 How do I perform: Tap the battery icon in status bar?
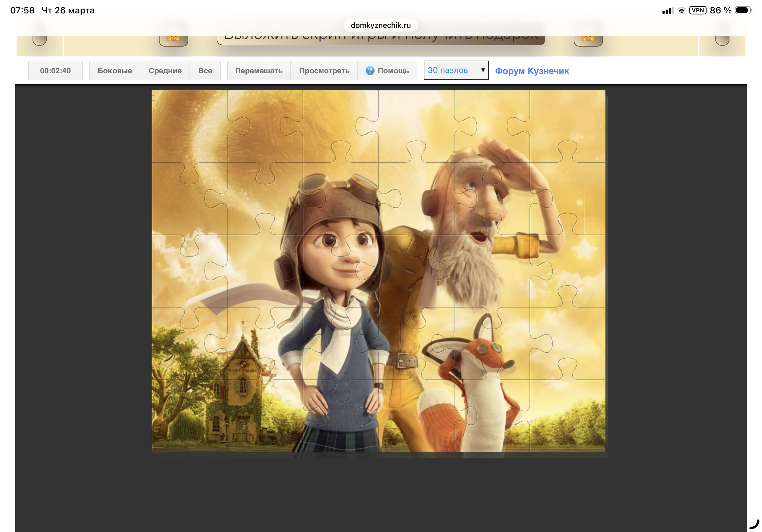tap(743, 10)
